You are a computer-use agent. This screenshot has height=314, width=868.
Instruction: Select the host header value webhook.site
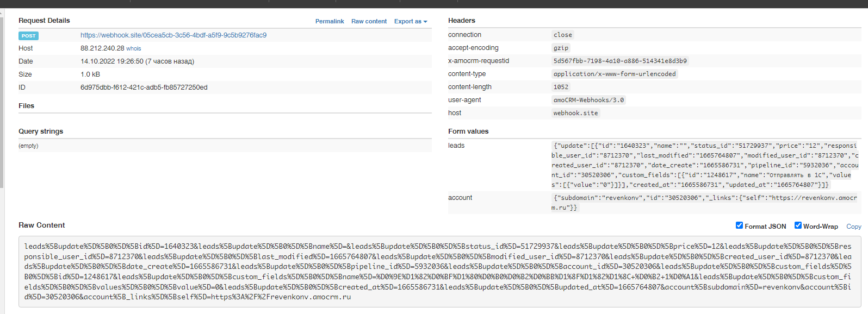click(575, 113)
